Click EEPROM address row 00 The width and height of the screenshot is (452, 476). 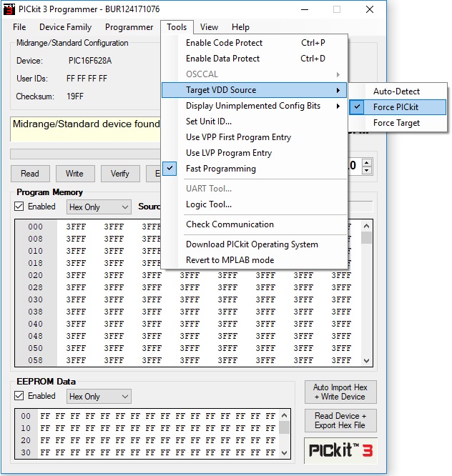coord(26,416)
